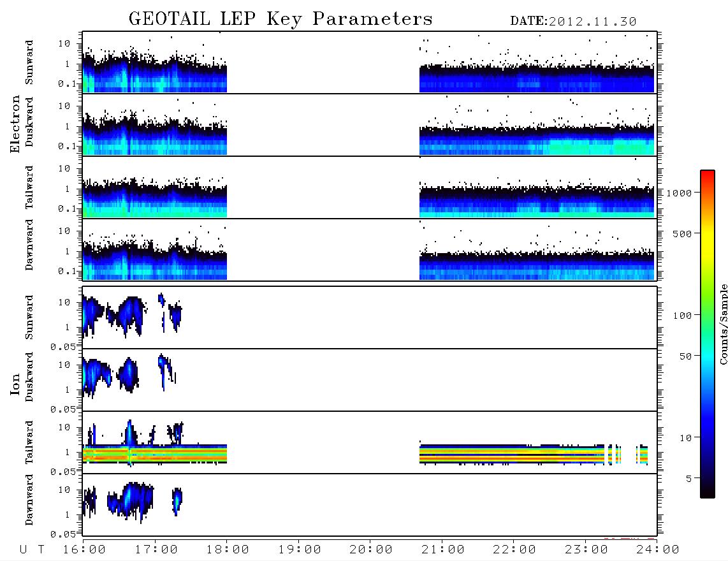This screenshot has height=561, width=728.
Task: Click the 100 tick on the colorbar
Action: tap(682, 316)
